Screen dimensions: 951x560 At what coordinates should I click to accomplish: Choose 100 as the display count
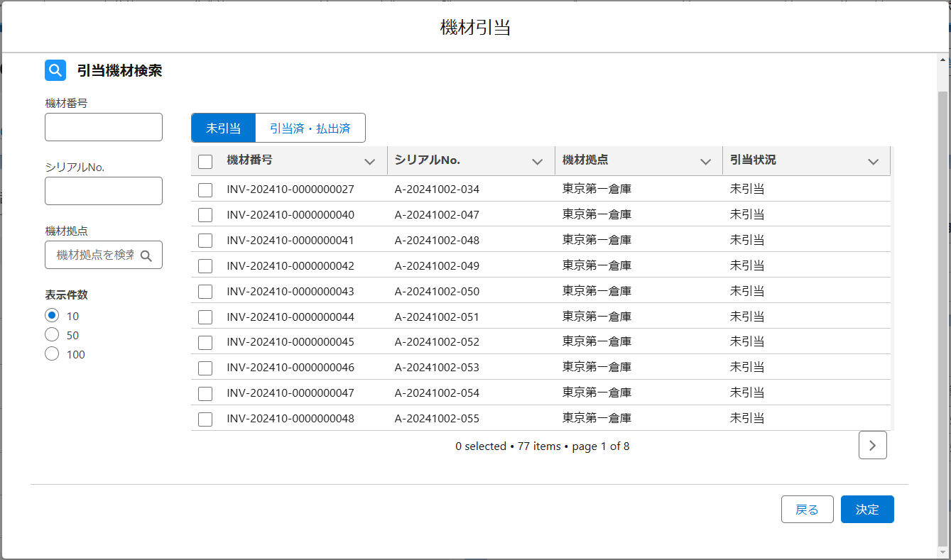pyautogui.click(x=52, y=354)
